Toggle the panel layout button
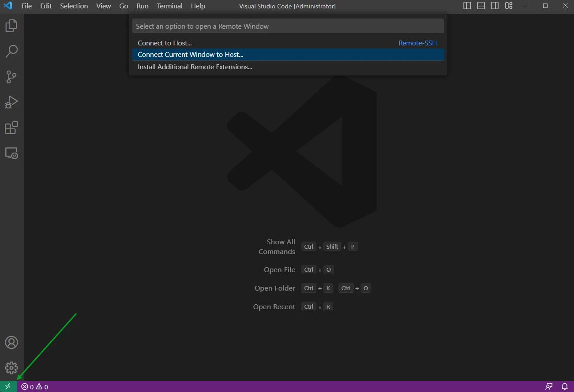The width and height of the screenshot is (574, 392). (480, 6)
